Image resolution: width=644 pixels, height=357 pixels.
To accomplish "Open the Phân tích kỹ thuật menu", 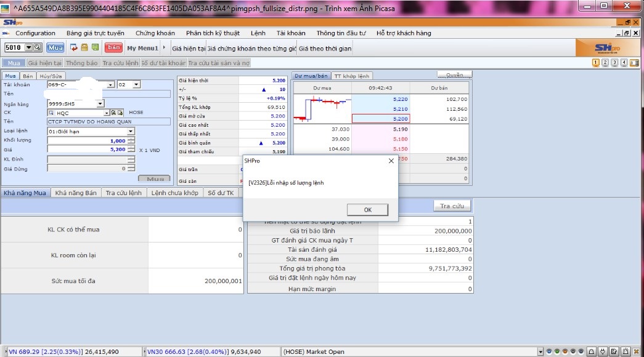I will [213, 33].
